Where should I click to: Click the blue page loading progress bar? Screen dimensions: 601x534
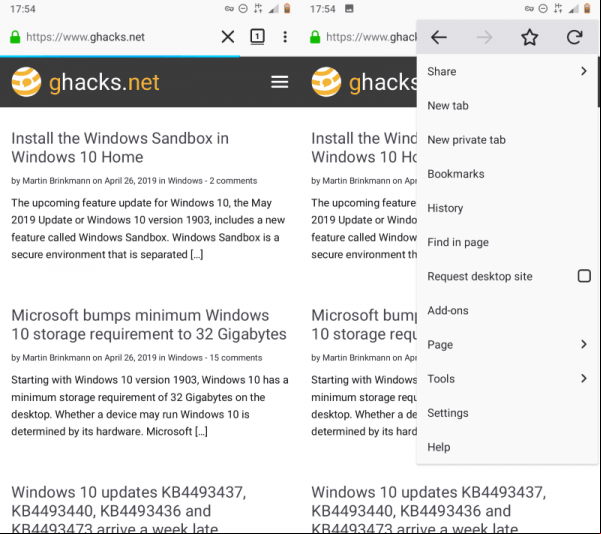(x=120, y=56)
